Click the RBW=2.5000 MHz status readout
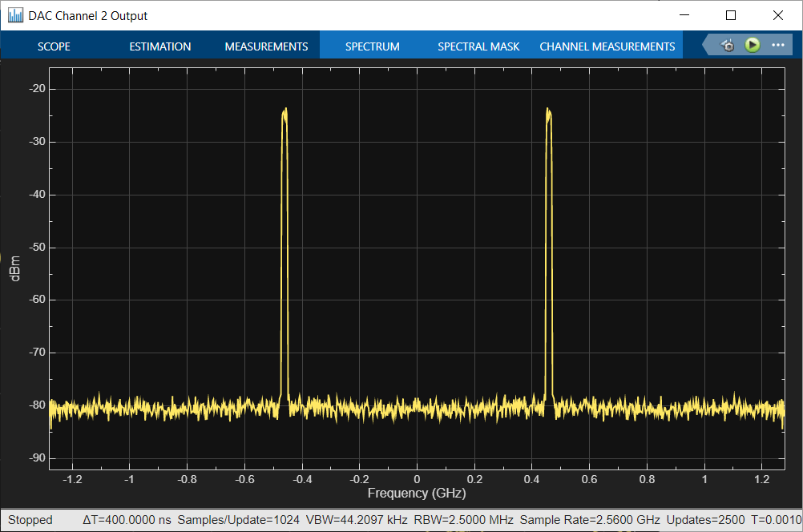This screenshot has height=532, width=803. coord(463,520)
